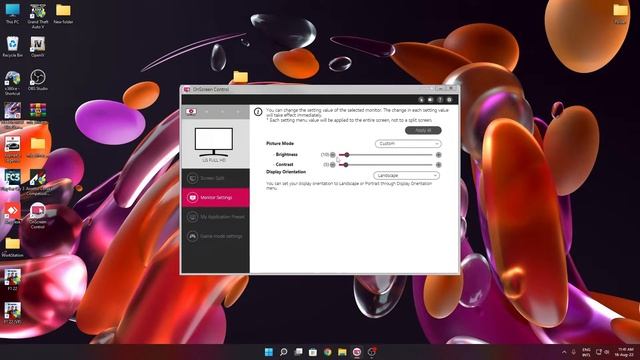Open the Picture Mode dropdown
The height and width of the screenshot is (360, 640).
[x=408, y=144]
